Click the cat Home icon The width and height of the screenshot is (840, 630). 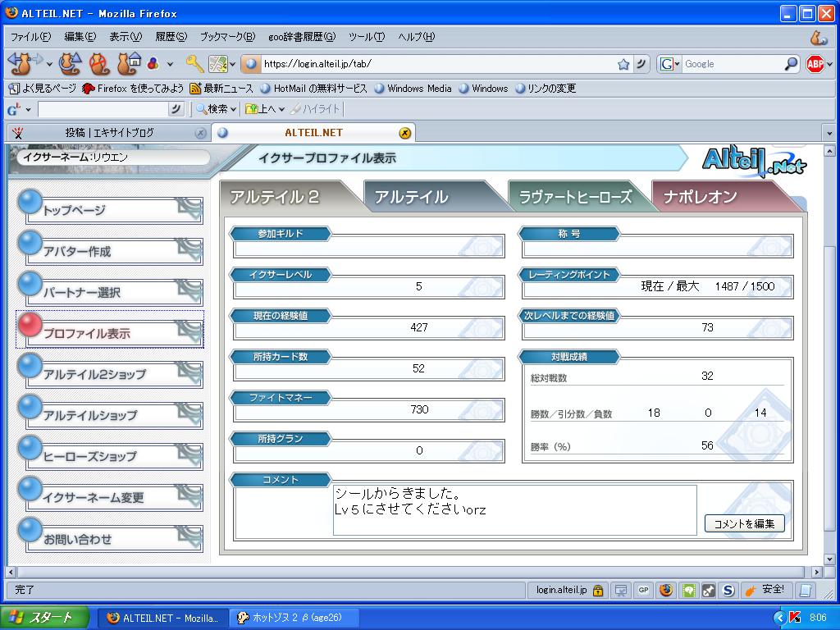point(129,64)
